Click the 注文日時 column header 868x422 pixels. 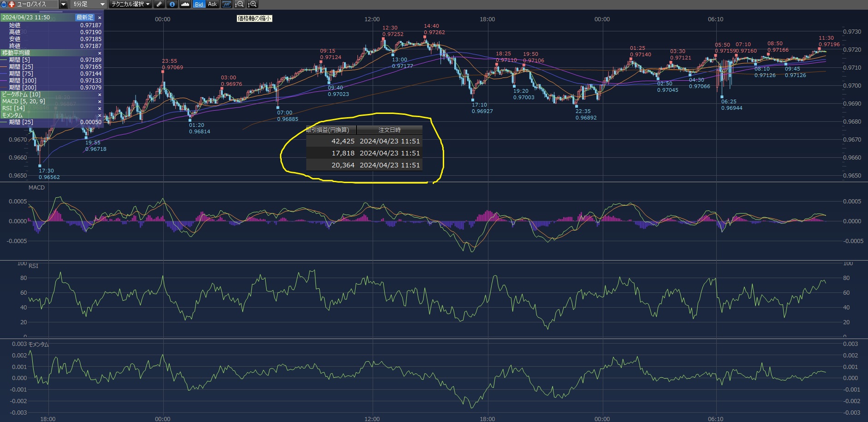pyautogui.click(x=389, y=130)
